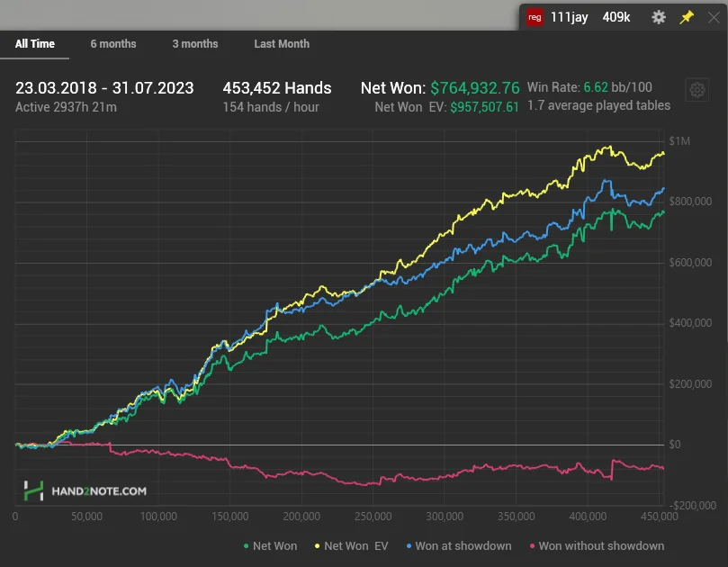The width and height of the screenshot is (728, 567).
Task: Toggle Won at showdown legend entry
Action: tap(459, 545)
